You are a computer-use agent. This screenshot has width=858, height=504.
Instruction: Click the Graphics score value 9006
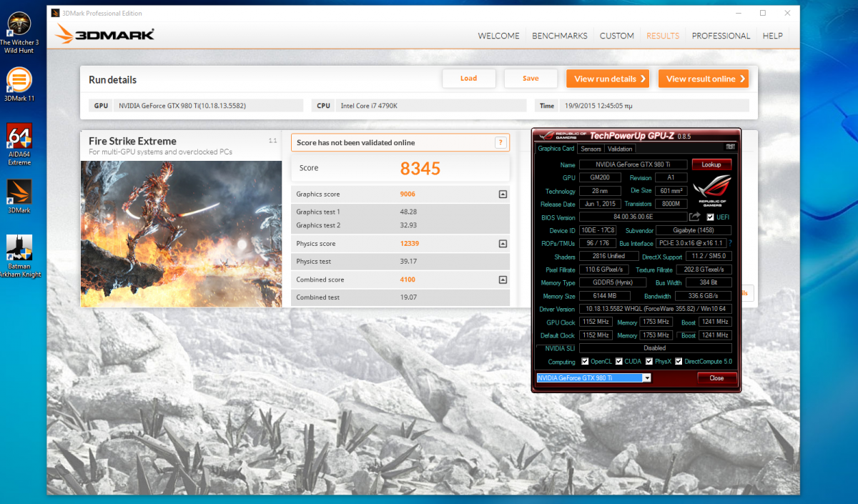[408, 194]
